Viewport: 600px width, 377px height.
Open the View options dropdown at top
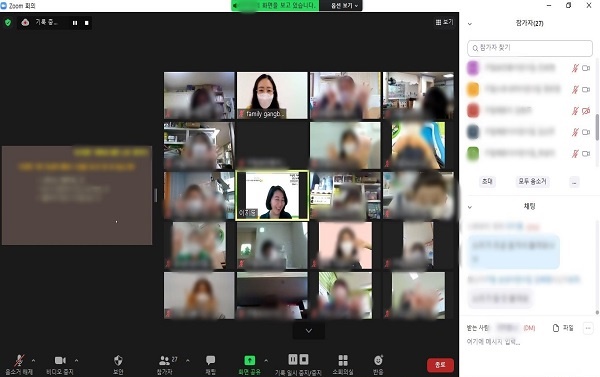pos(344,6)
